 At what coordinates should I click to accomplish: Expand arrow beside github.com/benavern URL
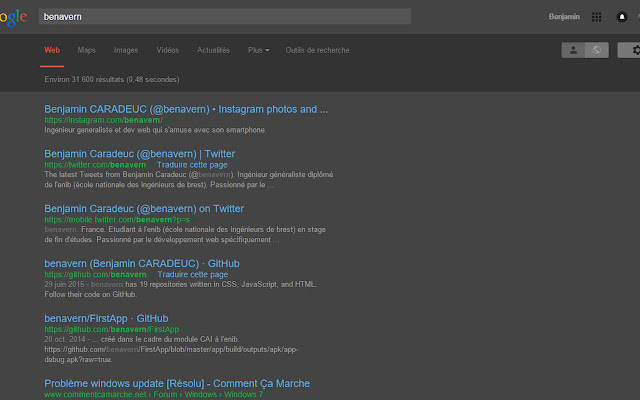click(x=152, y=275)
